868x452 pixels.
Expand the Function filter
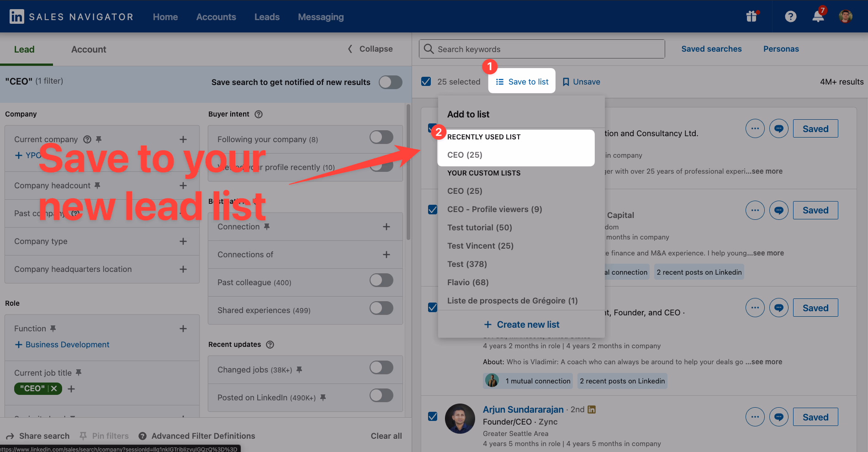pyautogui.click(x=183, y=329)
